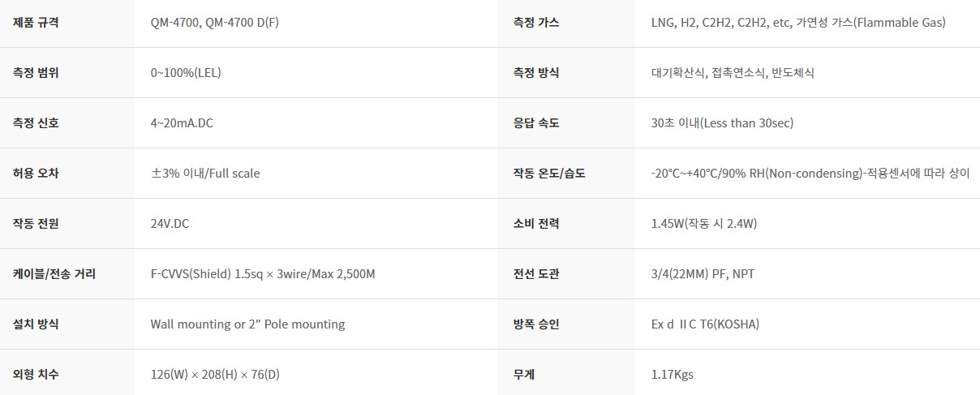
Task: Click the 측정 신호 label
Action: pos(36,123)
